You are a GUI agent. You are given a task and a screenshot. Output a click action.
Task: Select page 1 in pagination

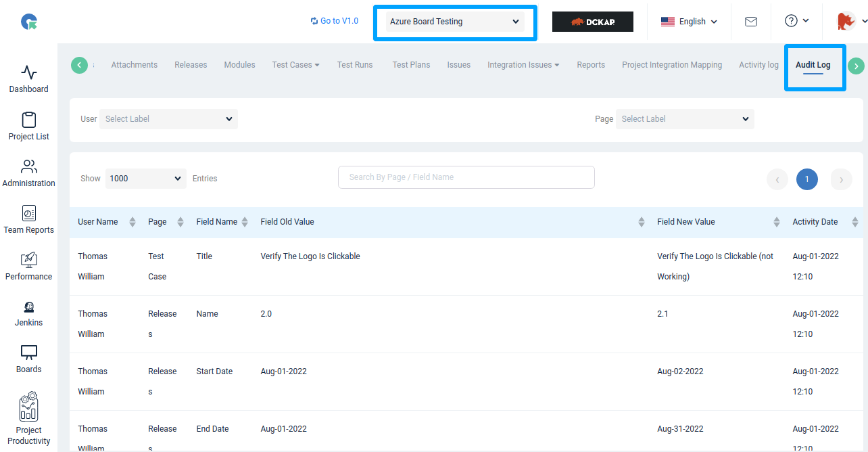click(x=807, y=179)
